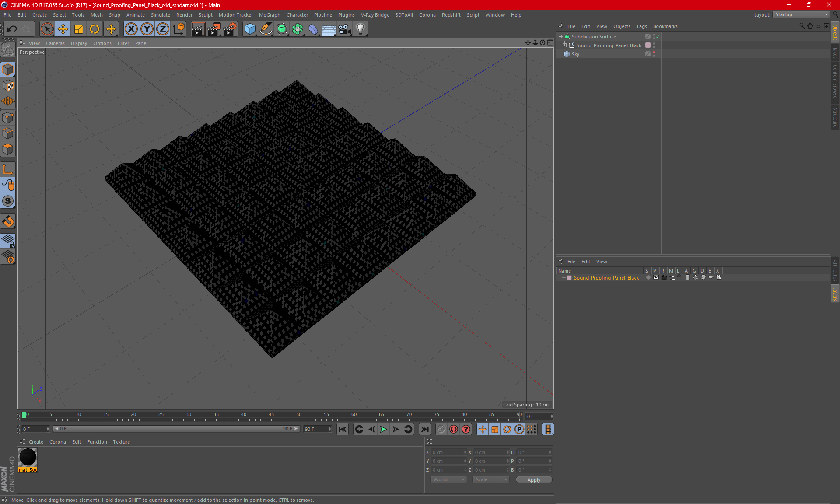Click the Undo arrow icon

pos(12,29)
